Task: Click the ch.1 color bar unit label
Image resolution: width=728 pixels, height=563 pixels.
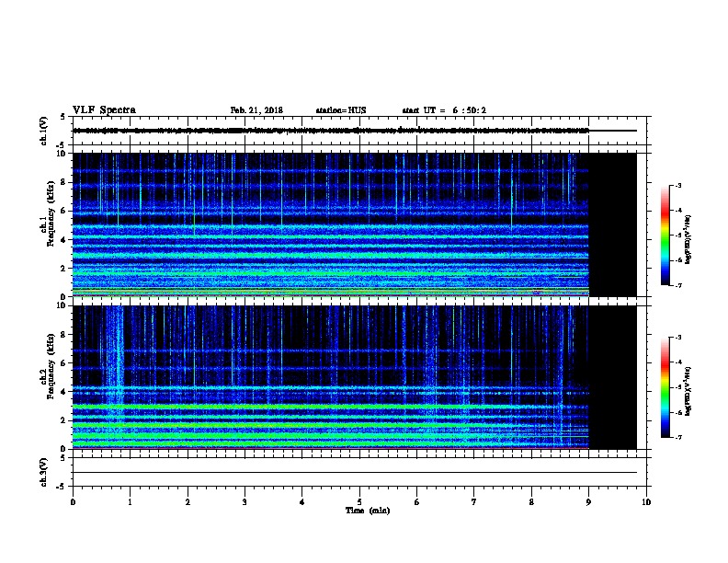Action: pyautogui.click(x=688, y=239)
